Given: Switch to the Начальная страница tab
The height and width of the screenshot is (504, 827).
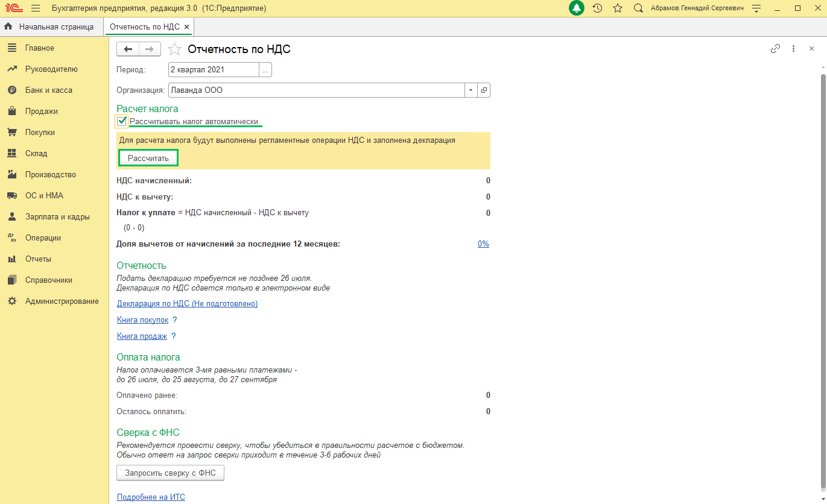Looking at the screenshot, I should point(52,27).
